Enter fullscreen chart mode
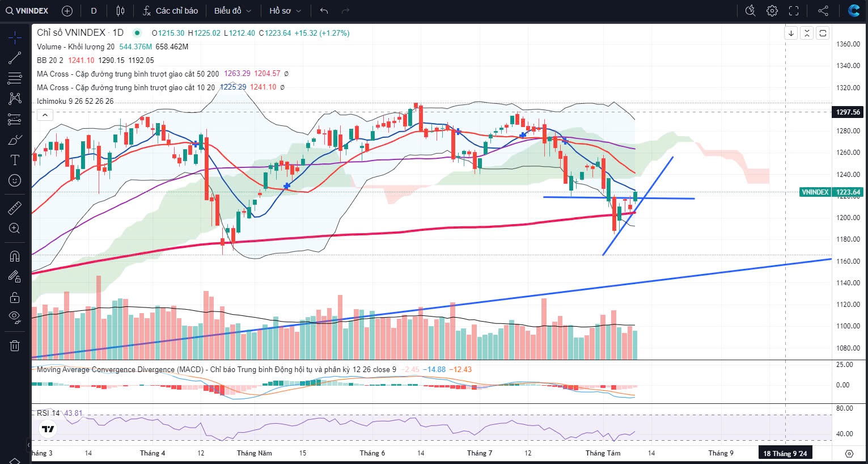 pyautogui.click(x=794, y=11)
